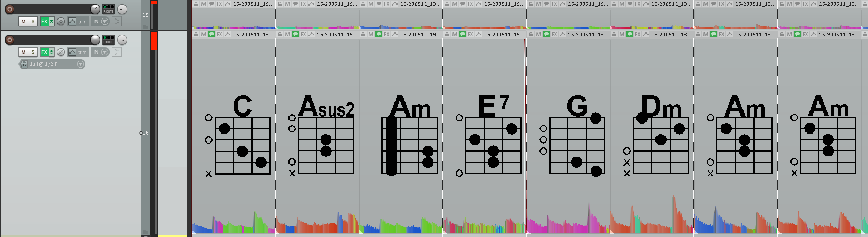
Task: Open notes of the E7 chord item
Action: click(462, 34)
